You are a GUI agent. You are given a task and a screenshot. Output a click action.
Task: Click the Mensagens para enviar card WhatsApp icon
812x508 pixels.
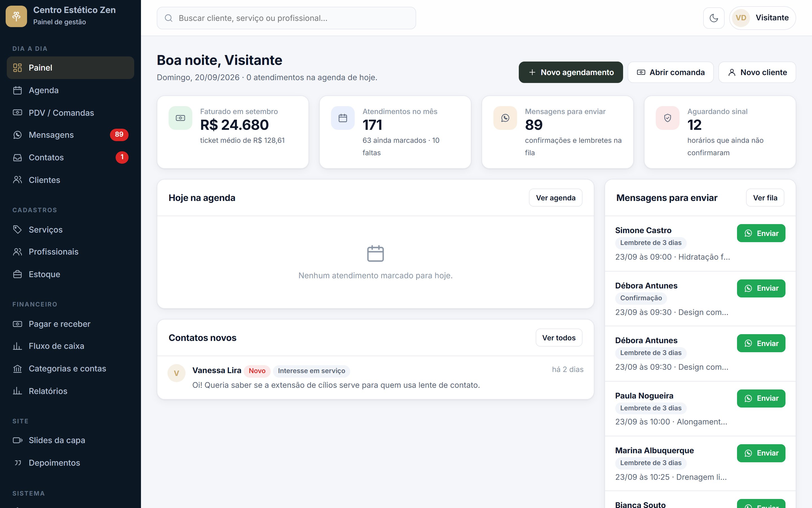[x=505, y=118]
